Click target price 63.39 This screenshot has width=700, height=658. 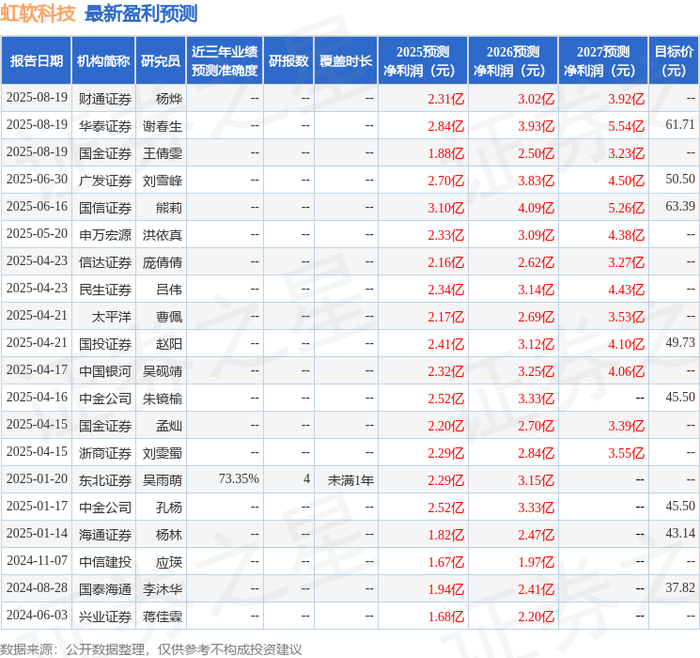[680, 206]
